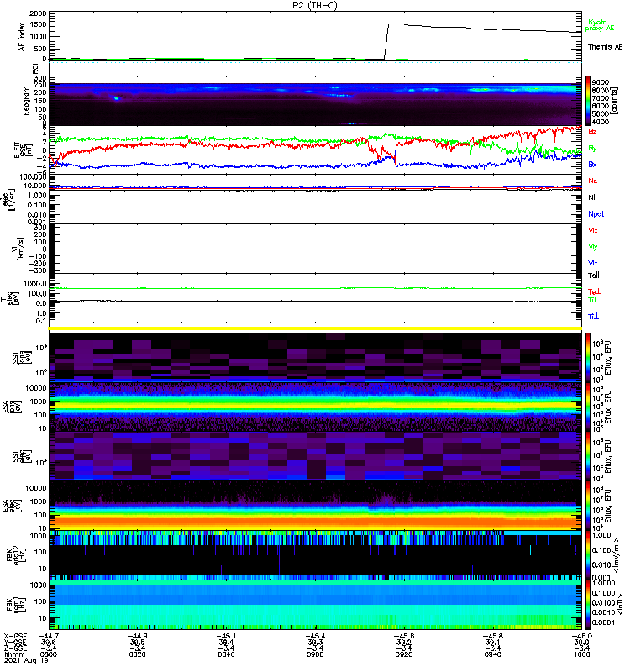Click the dotted zero line in the velocity panel

(x=315, y=249)
